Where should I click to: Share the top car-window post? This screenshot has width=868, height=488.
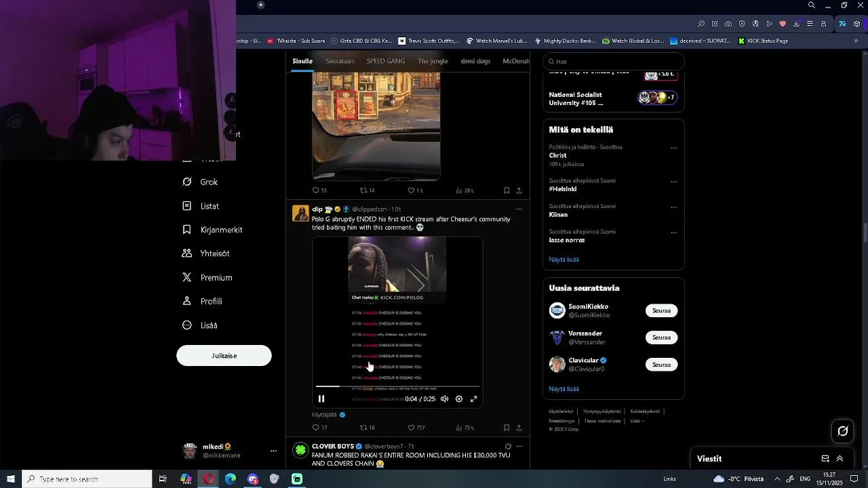[x=519, y=190]
